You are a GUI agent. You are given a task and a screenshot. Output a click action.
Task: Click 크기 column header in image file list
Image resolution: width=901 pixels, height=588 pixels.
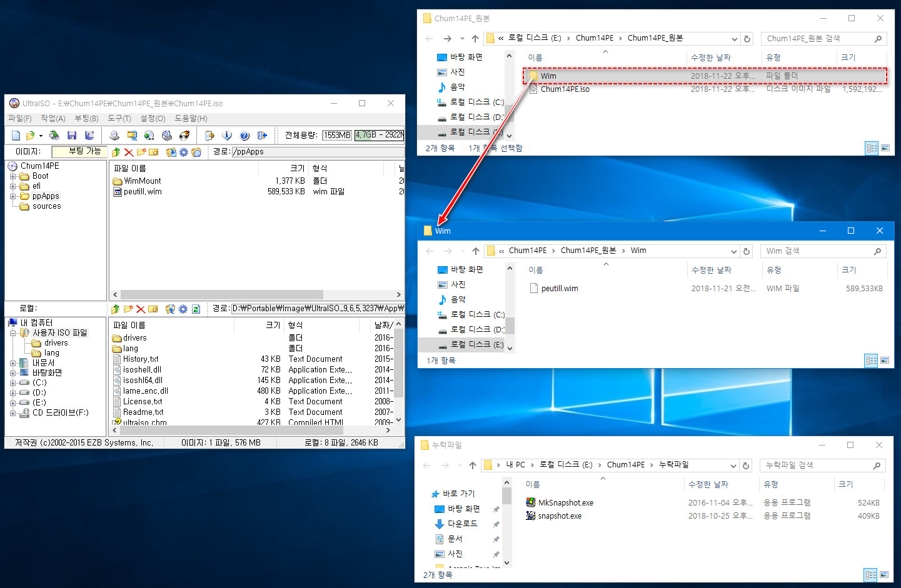coord(297,169)
